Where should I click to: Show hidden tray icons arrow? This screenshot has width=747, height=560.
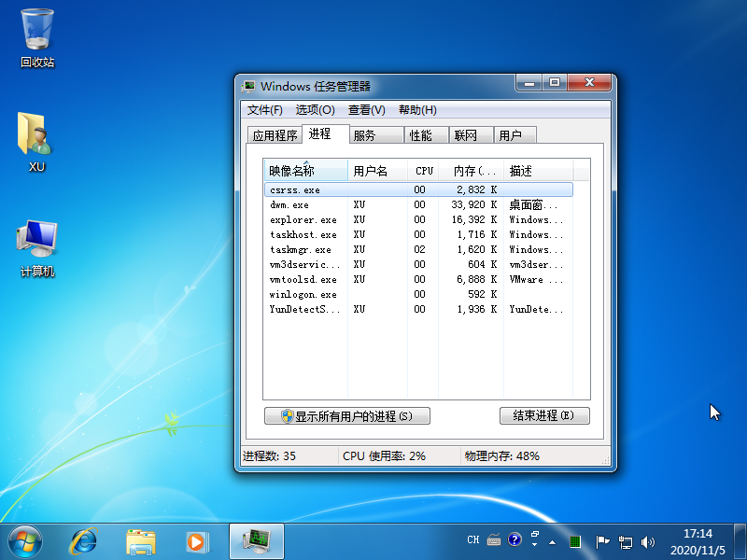[x=552, y=540]
